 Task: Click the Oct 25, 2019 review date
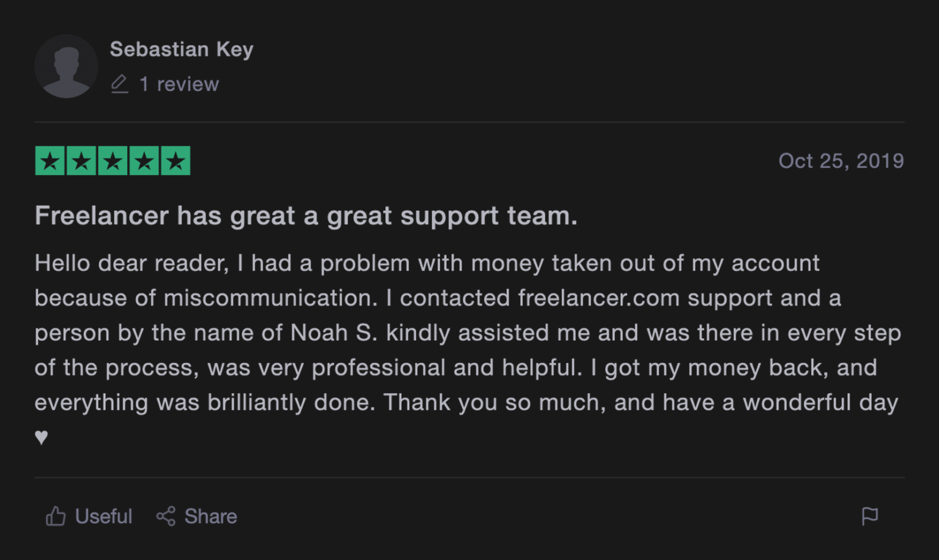click(841, 161)
